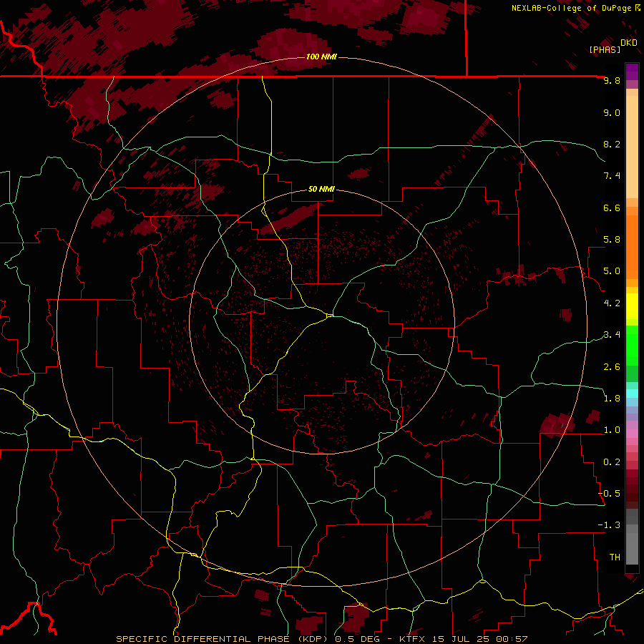Click the 5.0 value on color scale
This screenshot has height=644, width=644.
(612, 271)
